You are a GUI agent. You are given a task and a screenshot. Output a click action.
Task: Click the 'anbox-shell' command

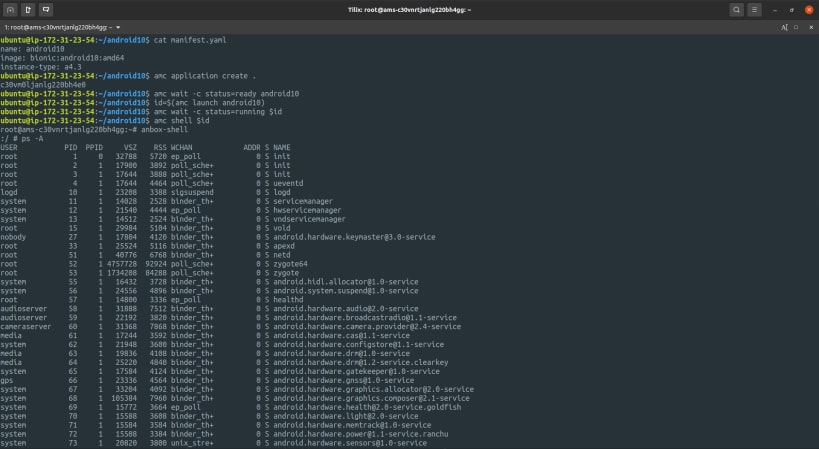pyautogui.click(x=165, y=129)
